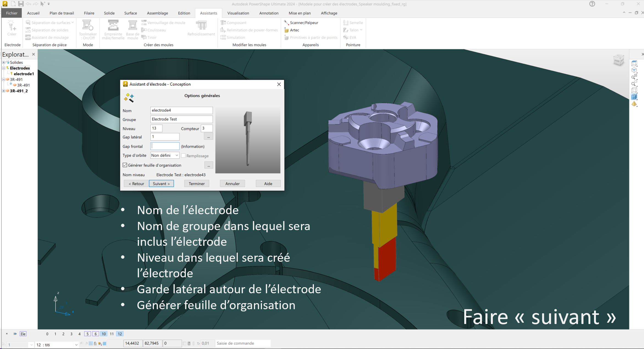Toggle the Remplissage checkbox

(x=183, y=156)
